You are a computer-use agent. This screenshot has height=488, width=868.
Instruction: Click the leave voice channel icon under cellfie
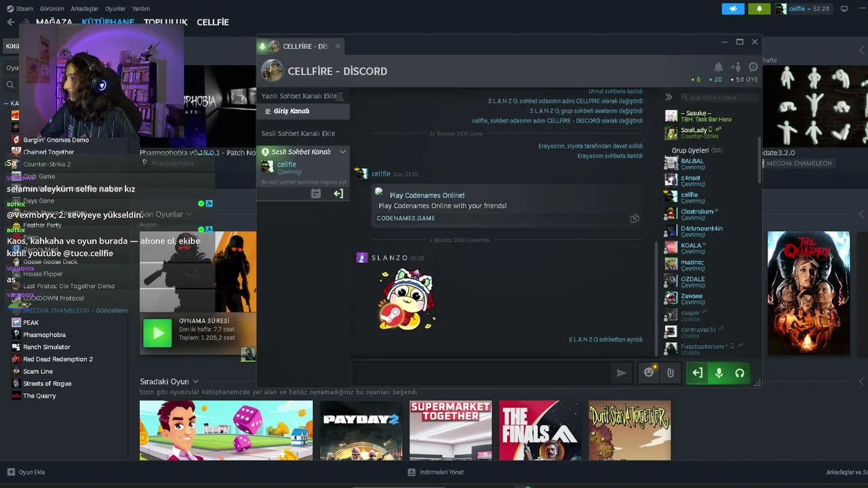pyautogui.click(x=338, y=194)
